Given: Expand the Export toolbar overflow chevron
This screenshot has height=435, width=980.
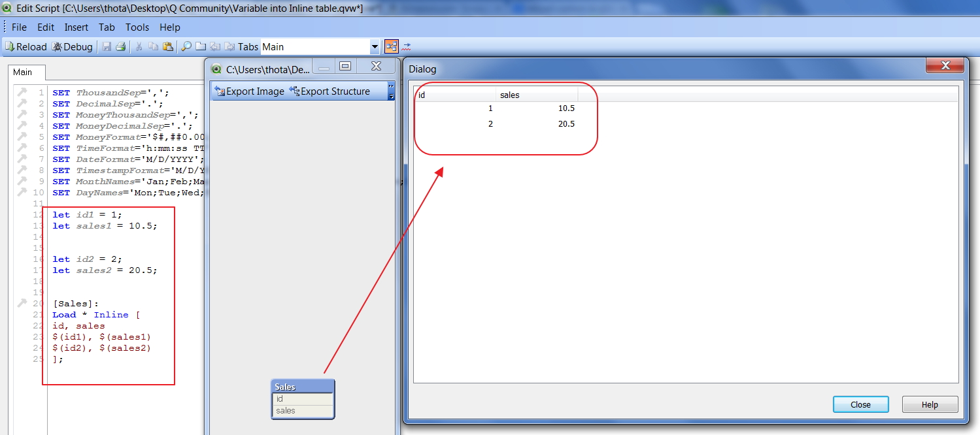Looking at the screenshot, I should pyautogui.click(x=390, y=87).
